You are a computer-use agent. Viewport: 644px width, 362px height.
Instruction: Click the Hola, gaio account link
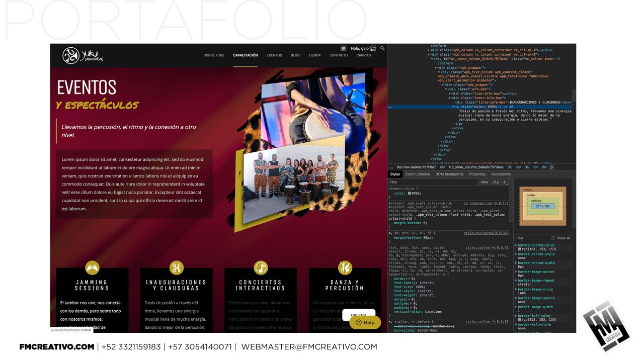pyautogui.click(x=359, y=48)
